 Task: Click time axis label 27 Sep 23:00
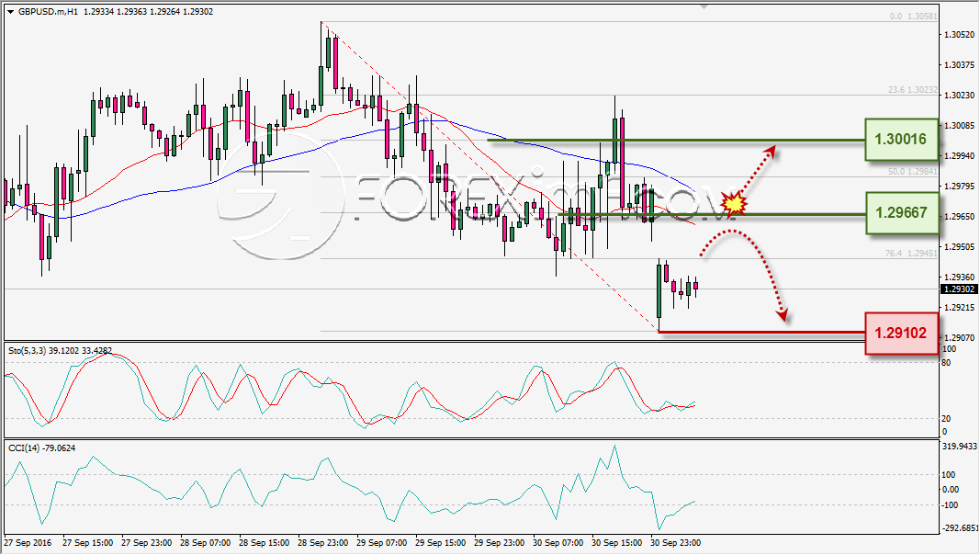[147, 542]
